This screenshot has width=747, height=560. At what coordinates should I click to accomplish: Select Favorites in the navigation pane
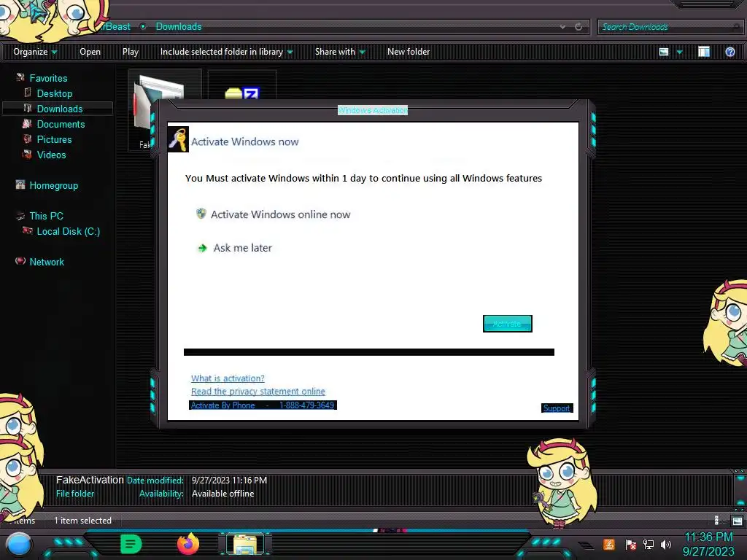[49, 78]
